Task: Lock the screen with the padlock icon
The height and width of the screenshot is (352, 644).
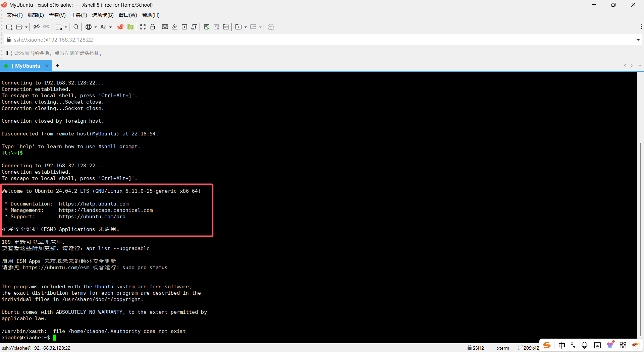Action: coord(153,27)
